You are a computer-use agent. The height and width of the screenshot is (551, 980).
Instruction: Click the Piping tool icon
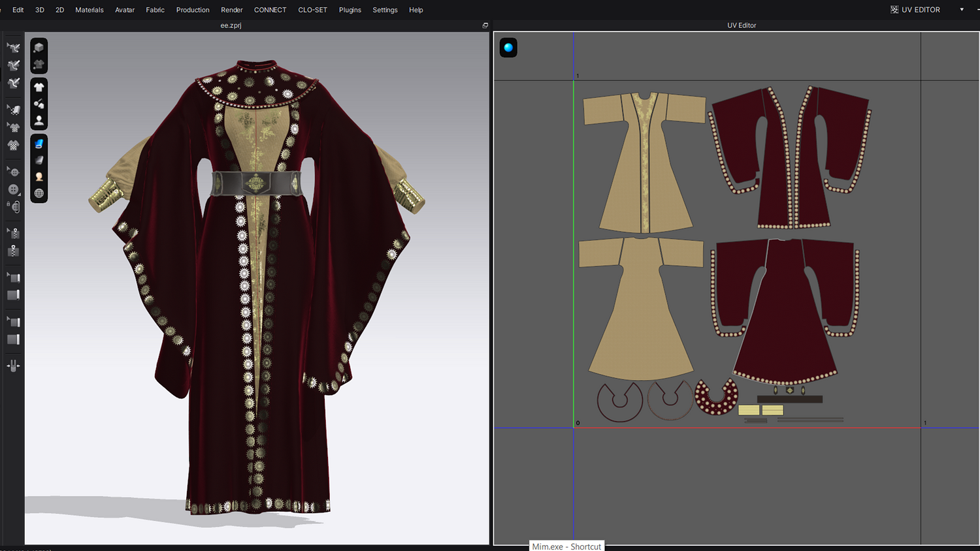click(13, 295)
